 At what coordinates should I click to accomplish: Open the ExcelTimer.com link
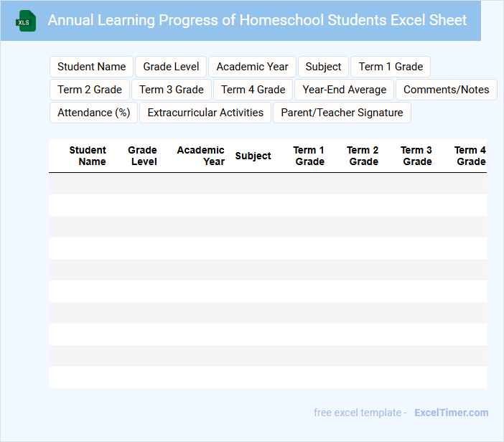click(451, 413)
